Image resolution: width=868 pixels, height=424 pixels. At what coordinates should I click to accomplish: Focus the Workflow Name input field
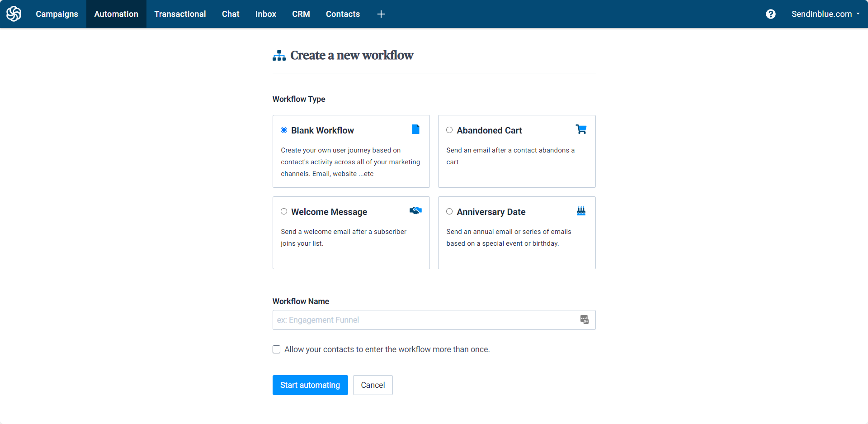(425, 320)
